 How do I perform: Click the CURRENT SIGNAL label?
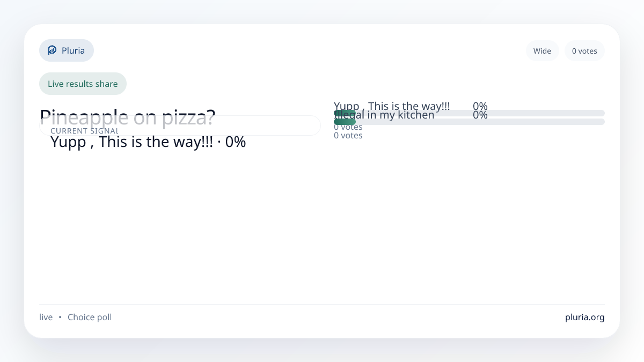[x=84, y=131]
